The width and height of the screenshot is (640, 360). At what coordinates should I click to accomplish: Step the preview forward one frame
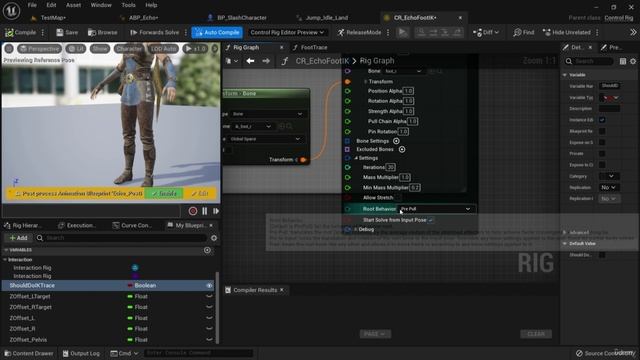pos(216,211)
